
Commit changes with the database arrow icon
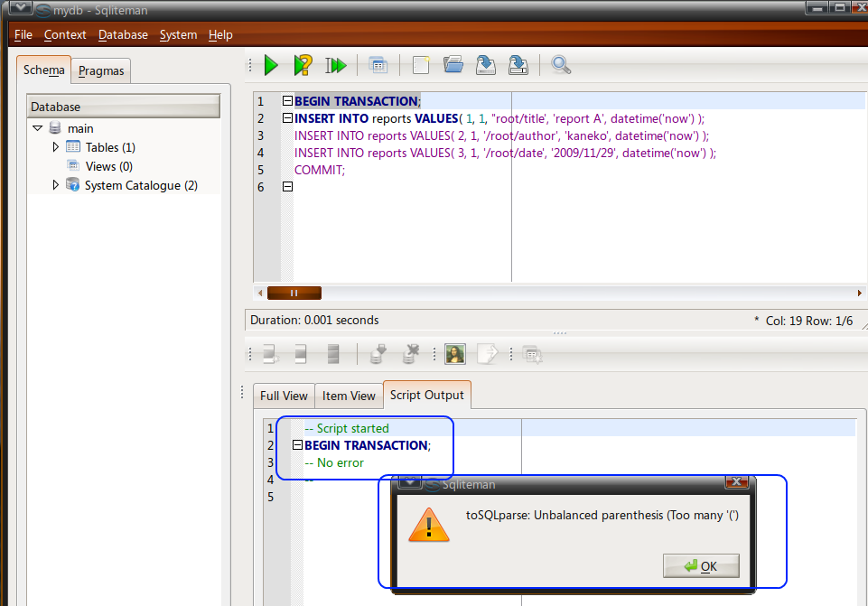pyautogui.click(x=378, y=354)
